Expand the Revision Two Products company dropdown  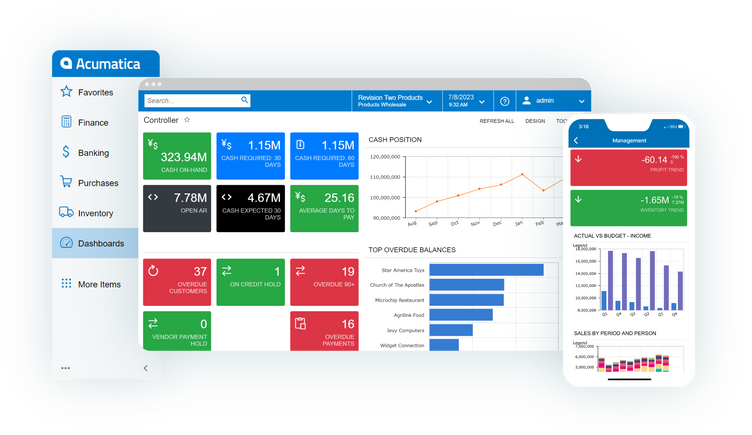(429, 101)
